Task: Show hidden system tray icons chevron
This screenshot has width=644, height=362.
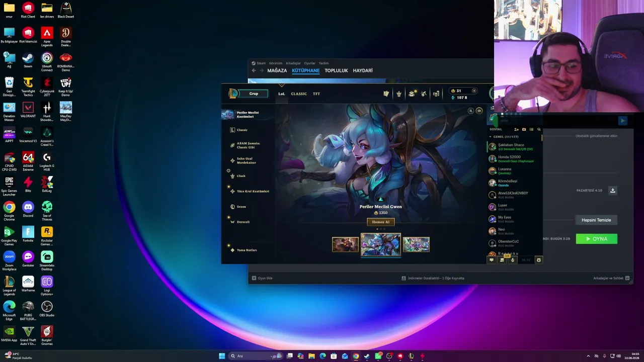Action: 588,356
